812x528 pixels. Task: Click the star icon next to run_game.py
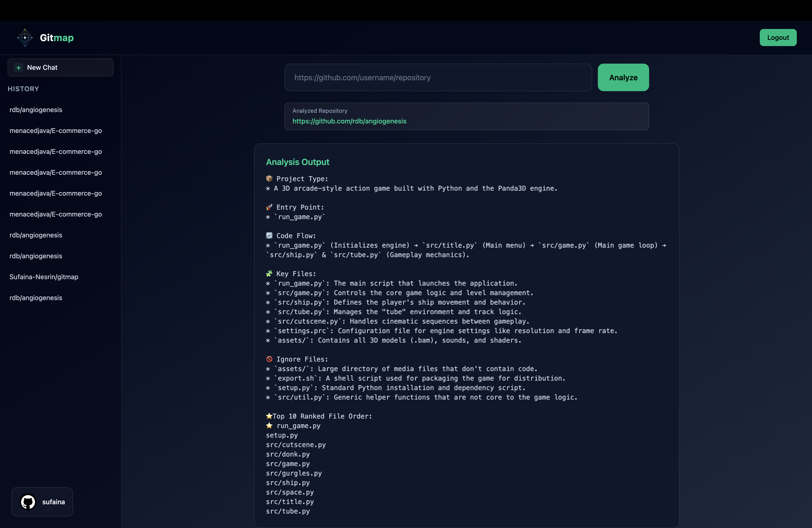pos(269,425)
